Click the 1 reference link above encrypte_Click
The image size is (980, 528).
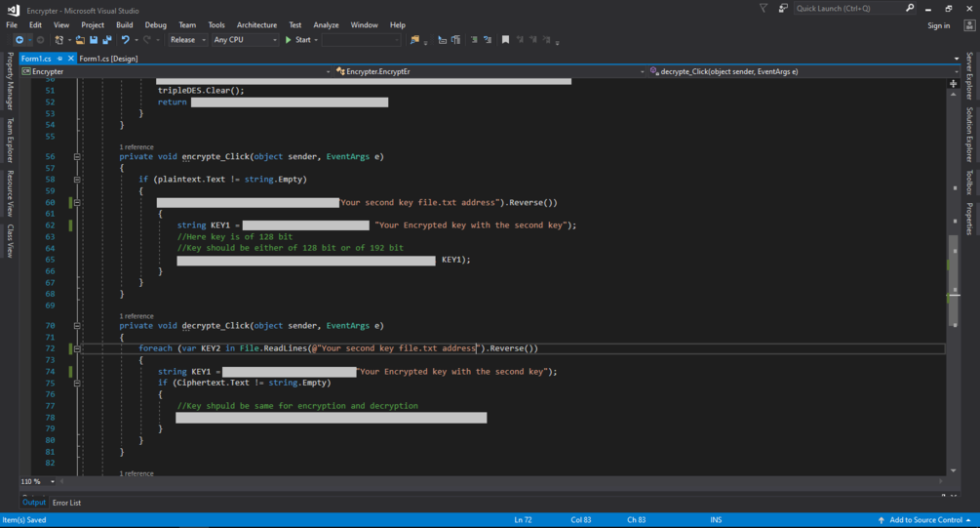coord(137,147)
